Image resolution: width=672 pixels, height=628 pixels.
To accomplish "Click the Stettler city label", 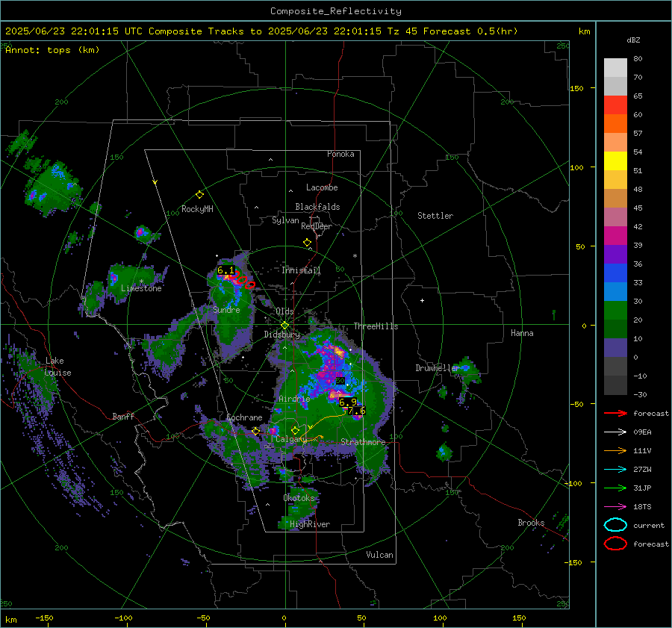I will (435, 216).
